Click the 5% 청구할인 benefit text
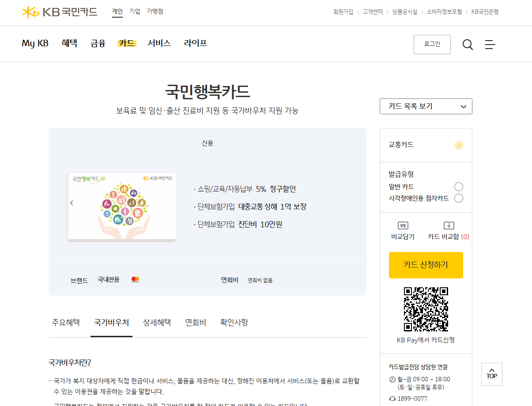Viewport: 532px width, 406px height. click(x=276, y=189)
